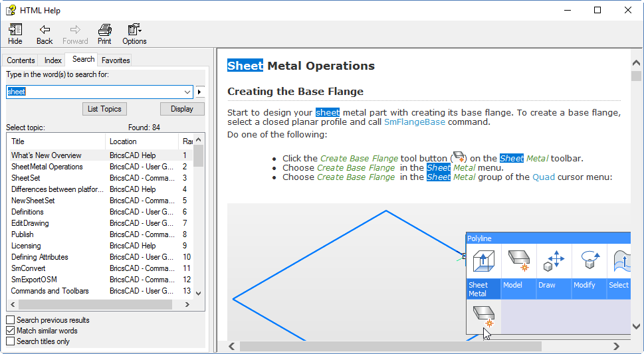644x354 pixels.
Task: Follow the Quad cursor menu link
Action: pos(544,177)
